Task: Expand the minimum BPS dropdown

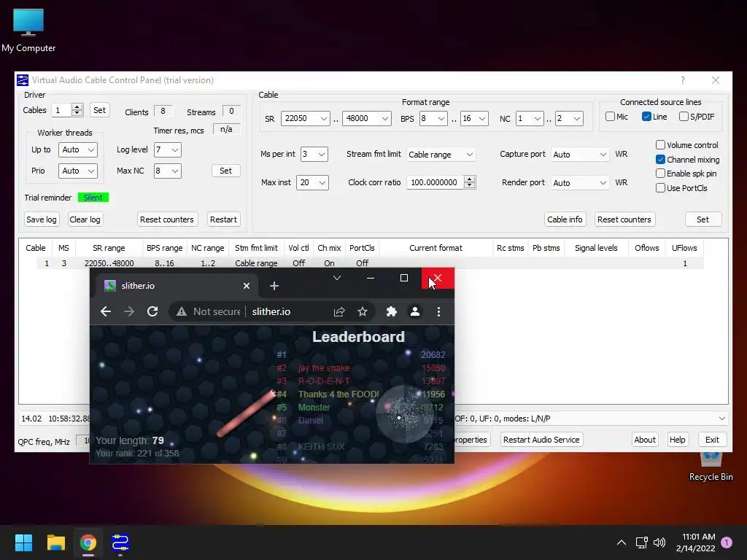Action: click(x=433, y=118)
